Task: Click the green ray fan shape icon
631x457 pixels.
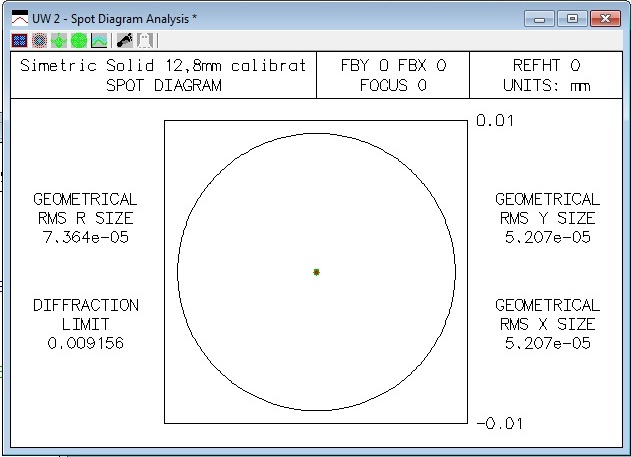Action: coord(59,40)
